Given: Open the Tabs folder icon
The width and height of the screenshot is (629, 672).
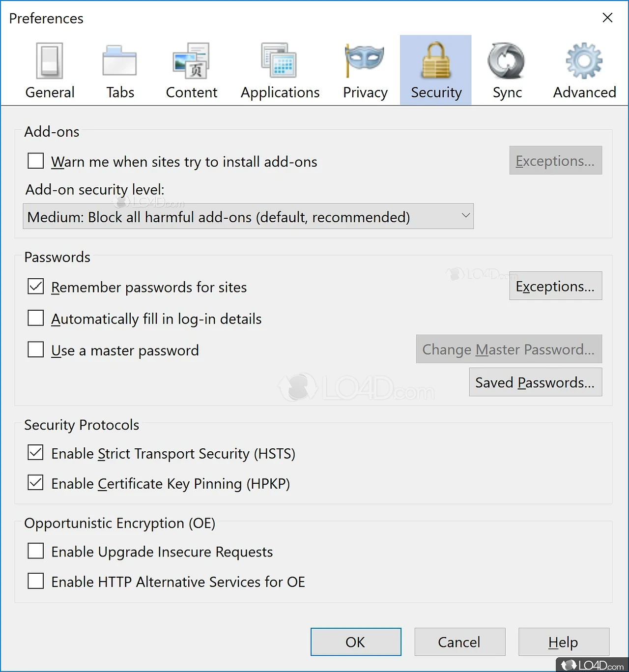Looking at the screenshot, I should pos(119,61).
